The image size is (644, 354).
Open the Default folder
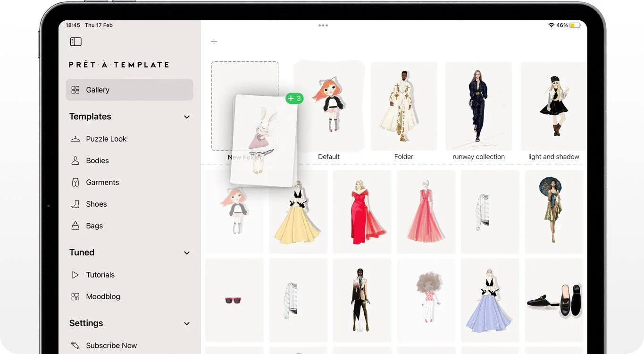(x=329, y=106)
